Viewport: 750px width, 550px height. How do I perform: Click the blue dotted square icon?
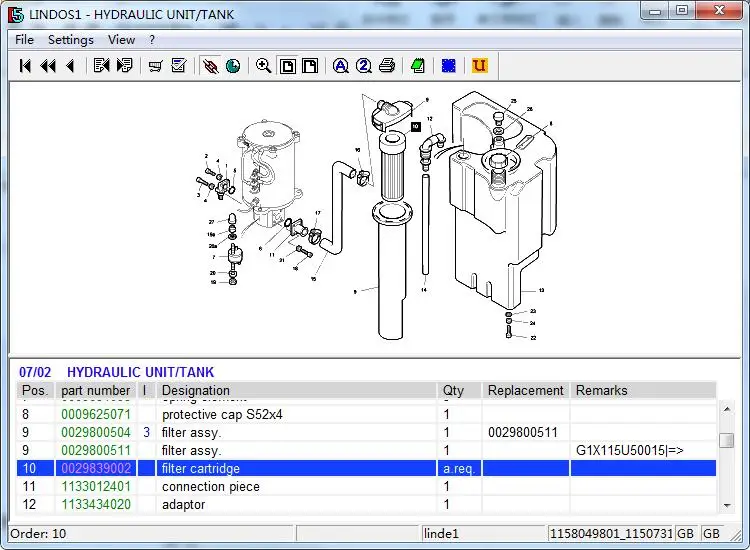coord(449,66)
